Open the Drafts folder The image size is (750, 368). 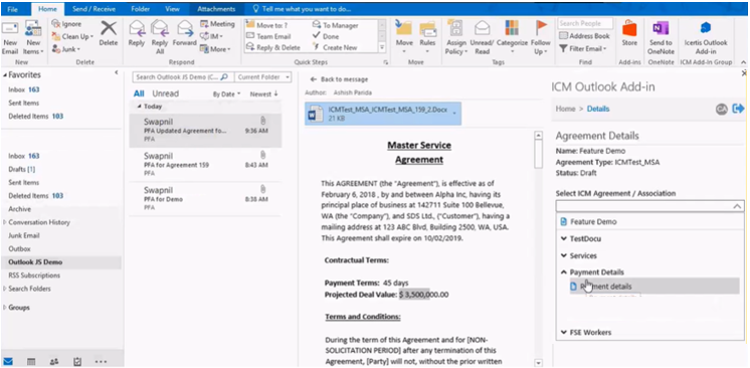pos(22,169)
